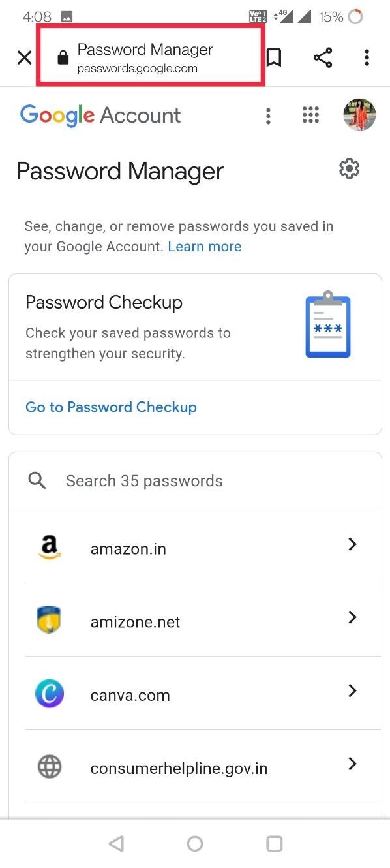The width and height of the screenshot is (390, 868).
Task: Open Password Manager settings gear
Action: coord(349,168)
